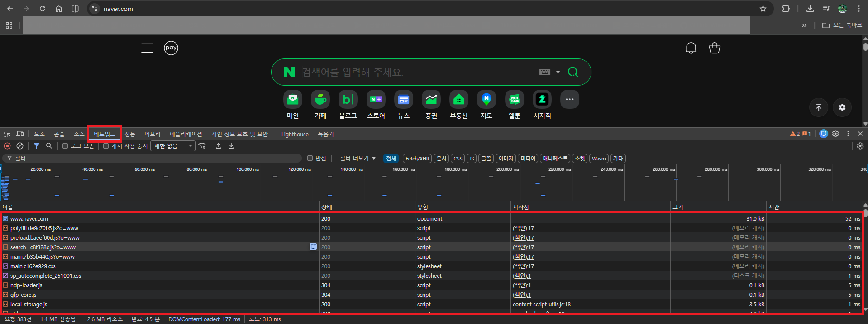Import HAR file with the upload arrow icon
Screen dimensions: 868x324
click(219, 146)
